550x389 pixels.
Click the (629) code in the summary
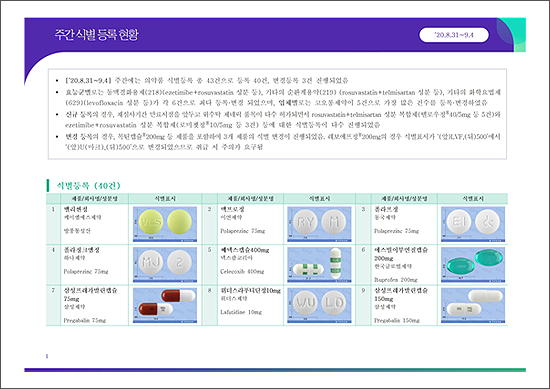(73, 102)
